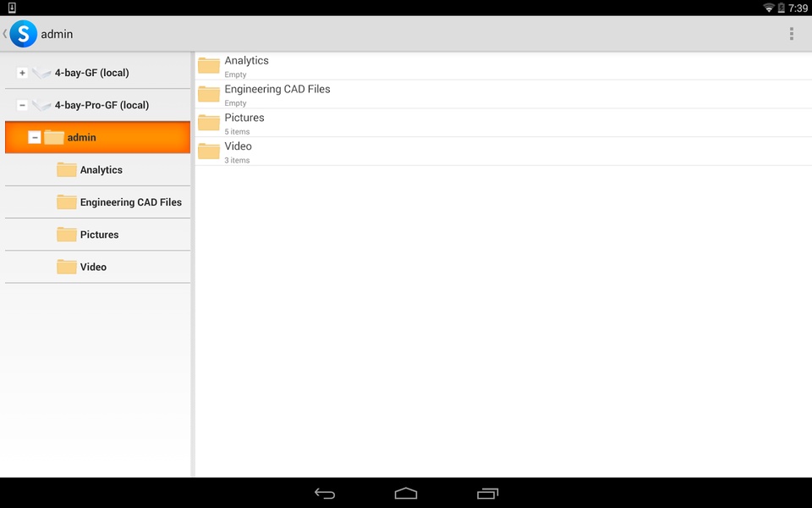Tap the blue S app logo
Screen dimensions: 812x508
pyautogui.click(x=24, y=34)
